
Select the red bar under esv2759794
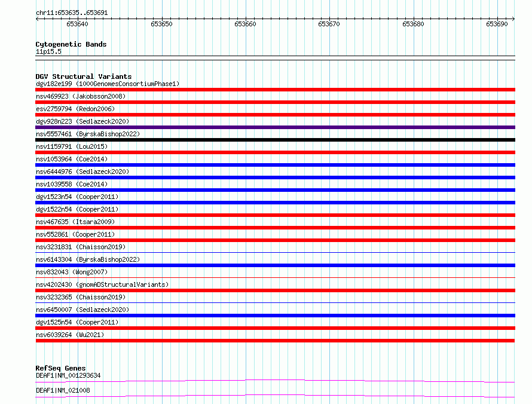coord(275,115)
